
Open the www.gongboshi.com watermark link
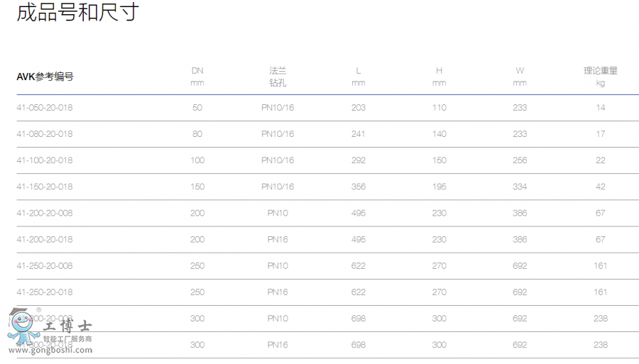point(49,349)
